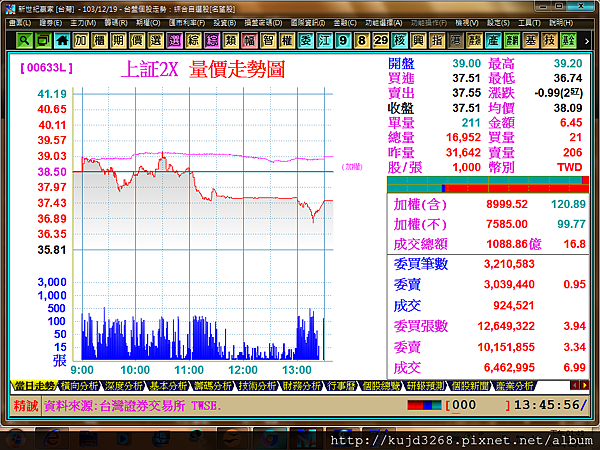Click the green magnifier search icon
The width and height of the screenshot is (600, 450).
[24, 40]
